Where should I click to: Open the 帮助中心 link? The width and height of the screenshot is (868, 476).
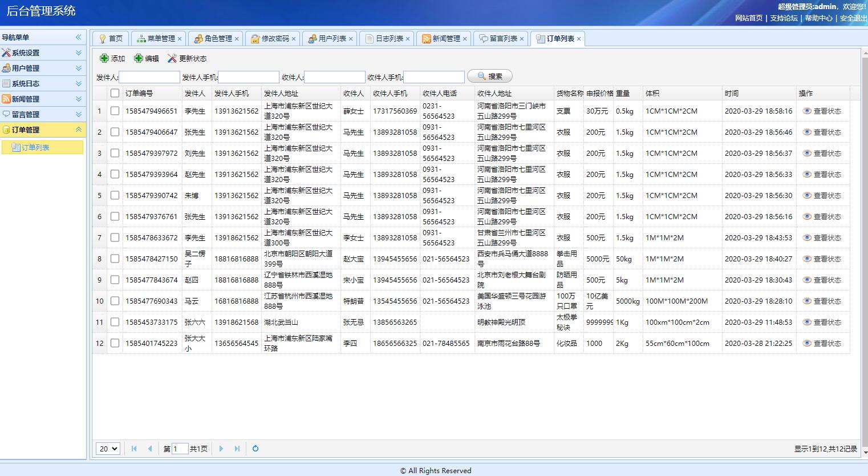click(820, 18)
